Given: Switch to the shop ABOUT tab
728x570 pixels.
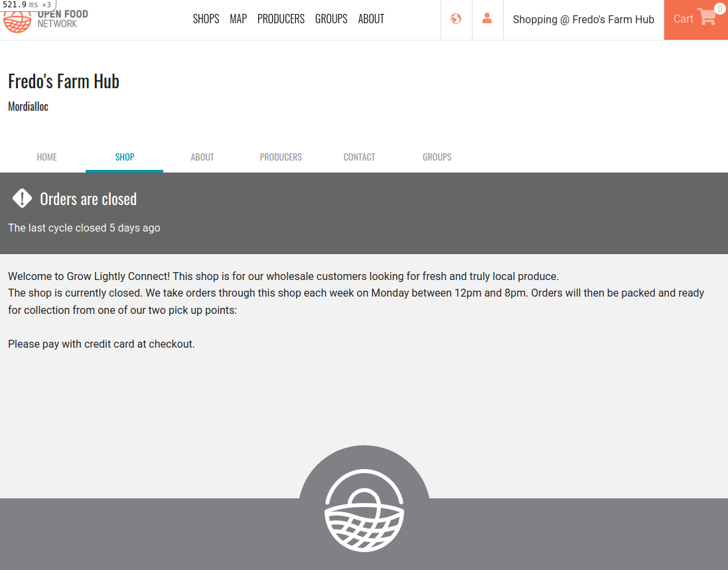Looking at the screenshot, I should [202, 157].
